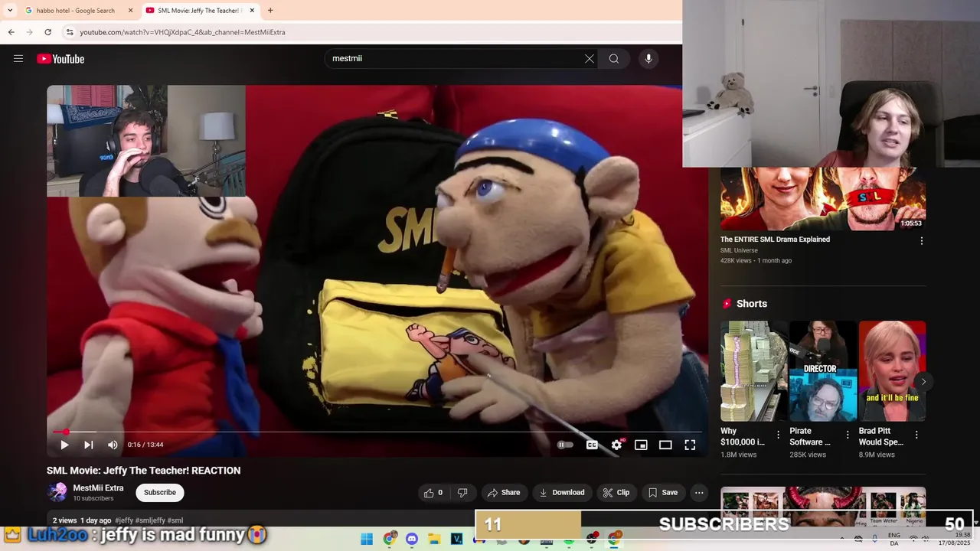Download the video

pyautogui.click(x=562, y=493)
